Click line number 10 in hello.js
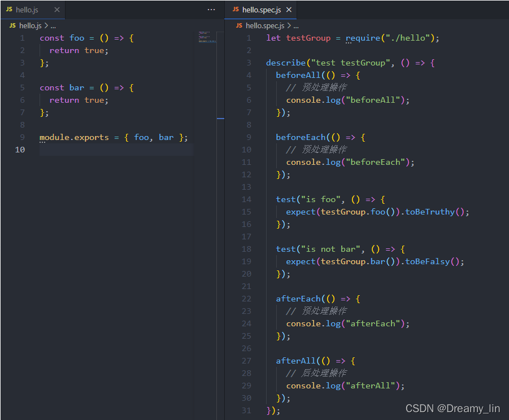This screenshot has width=509, height=420. click(x=20, y=150)
